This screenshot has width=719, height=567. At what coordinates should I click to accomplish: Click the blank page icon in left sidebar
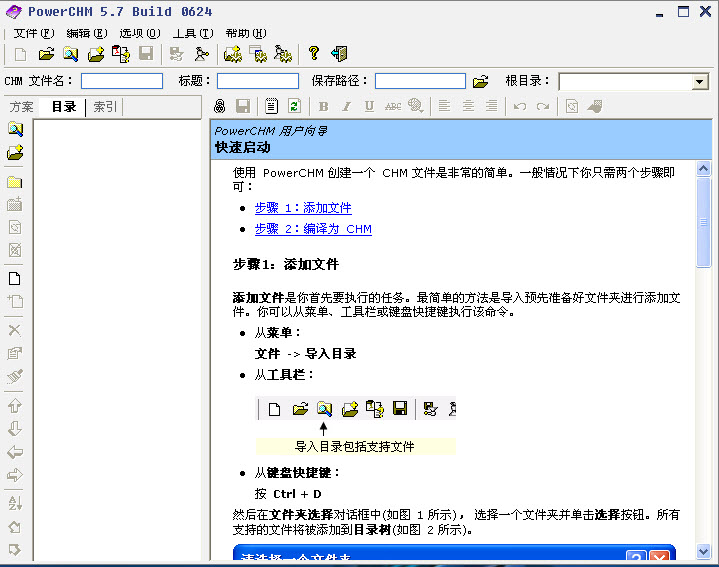15,279
